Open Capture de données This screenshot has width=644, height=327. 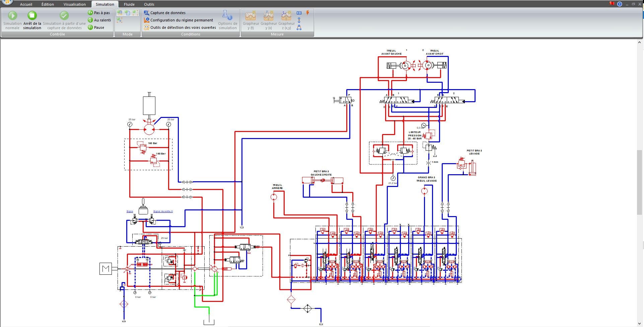pos(165,13)
